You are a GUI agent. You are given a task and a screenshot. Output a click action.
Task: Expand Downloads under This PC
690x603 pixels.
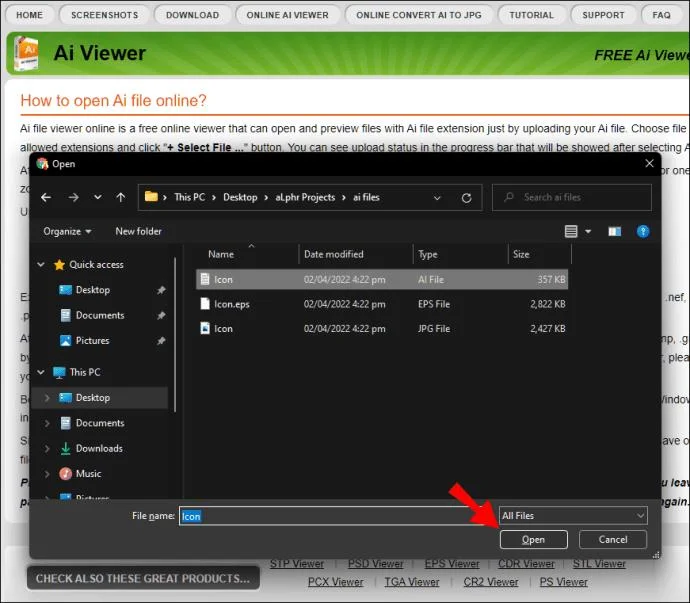tap(47, 449)
